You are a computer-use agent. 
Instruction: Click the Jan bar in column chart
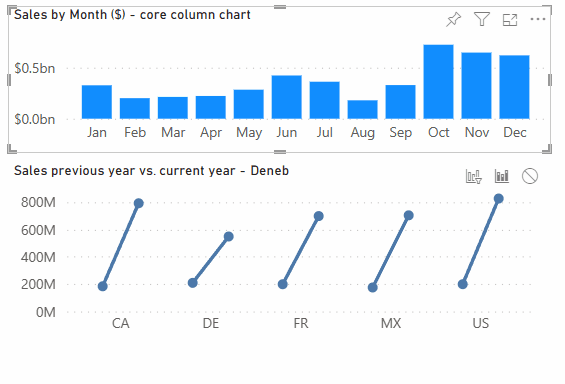97,102
